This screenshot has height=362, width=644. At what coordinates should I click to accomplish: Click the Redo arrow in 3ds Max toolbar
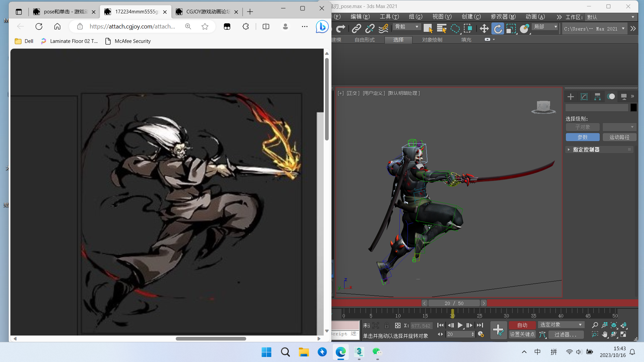tap(341, 29)
